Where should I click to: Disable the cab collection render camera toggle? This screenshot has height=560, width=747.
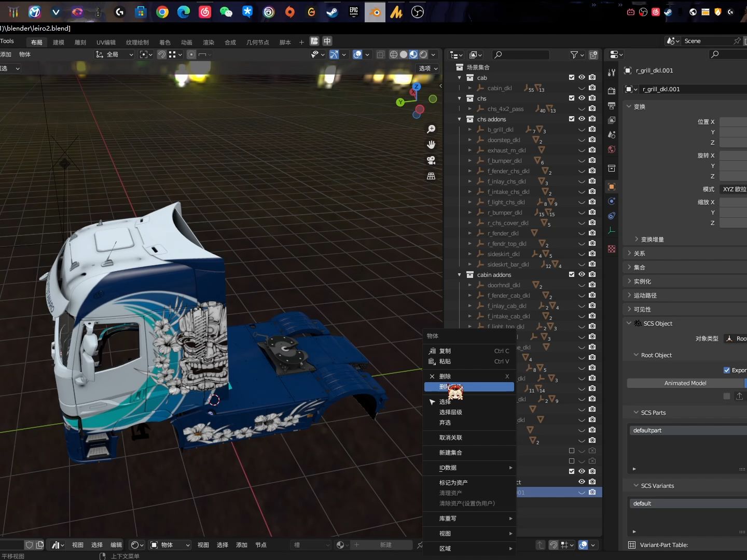[x=592, y=77]
